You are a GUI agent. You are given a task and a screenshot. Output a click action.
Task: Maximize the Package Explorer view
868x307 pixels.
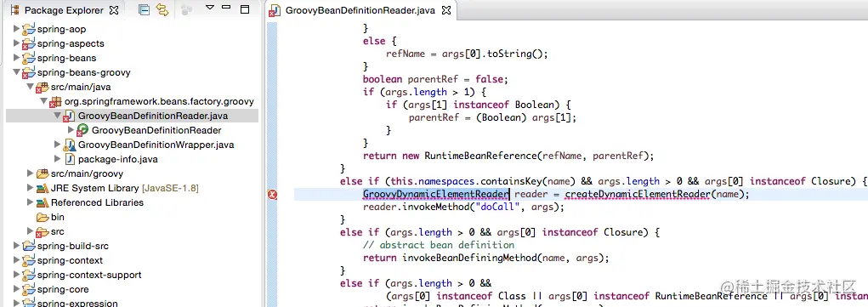pos(245,9)
